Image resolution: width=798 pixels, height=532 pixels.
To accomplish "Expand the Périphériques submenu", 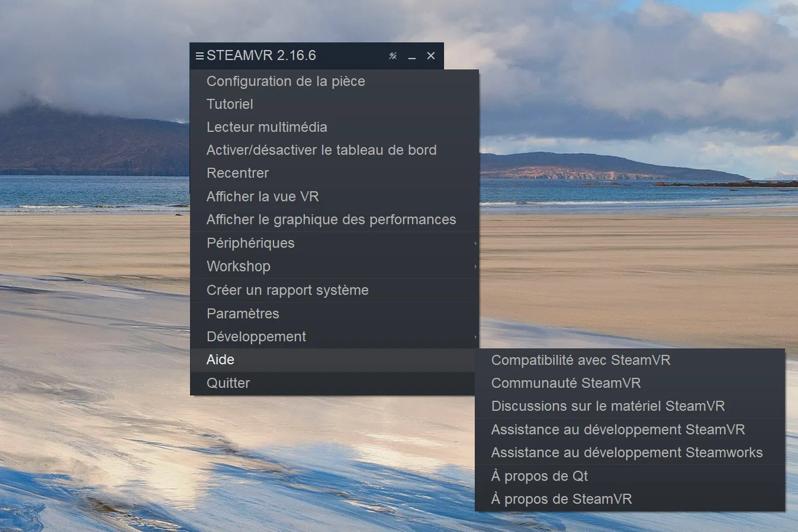I will [x=335, y=243].
